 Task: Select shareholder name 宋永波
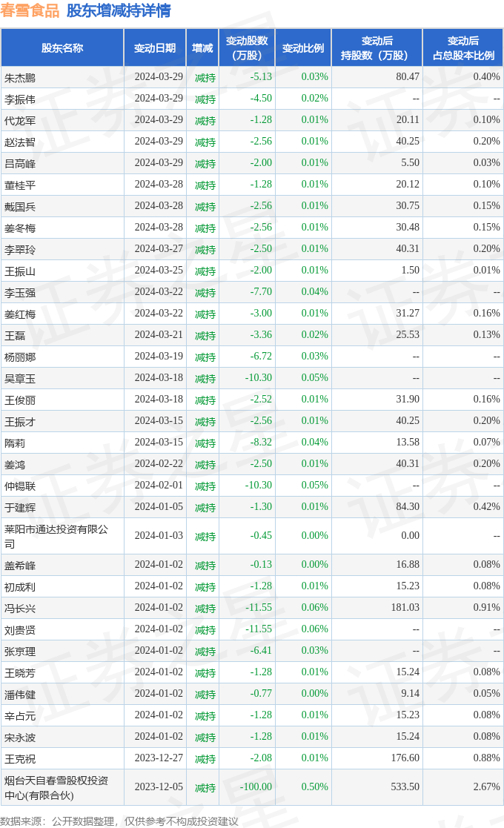coord(20,737)
